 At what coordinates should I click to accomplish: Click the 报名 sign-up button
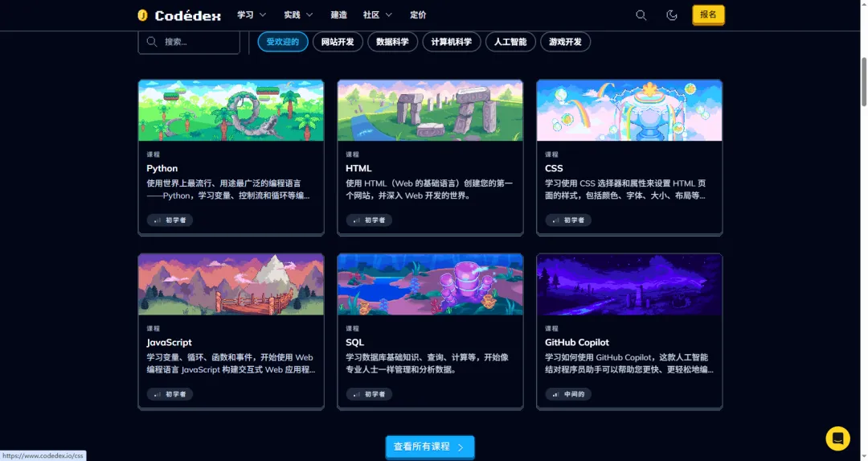click(x=708, y=14)
